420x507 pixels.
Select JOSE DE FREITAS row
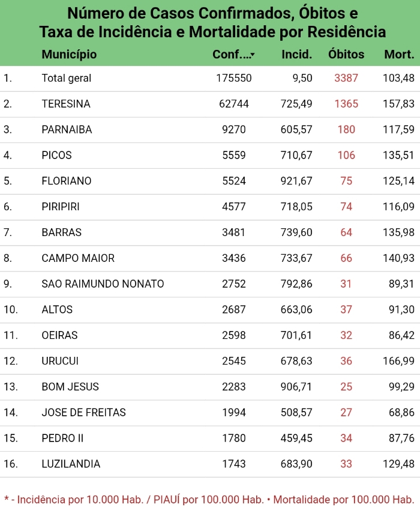click(x=210, y=413)
